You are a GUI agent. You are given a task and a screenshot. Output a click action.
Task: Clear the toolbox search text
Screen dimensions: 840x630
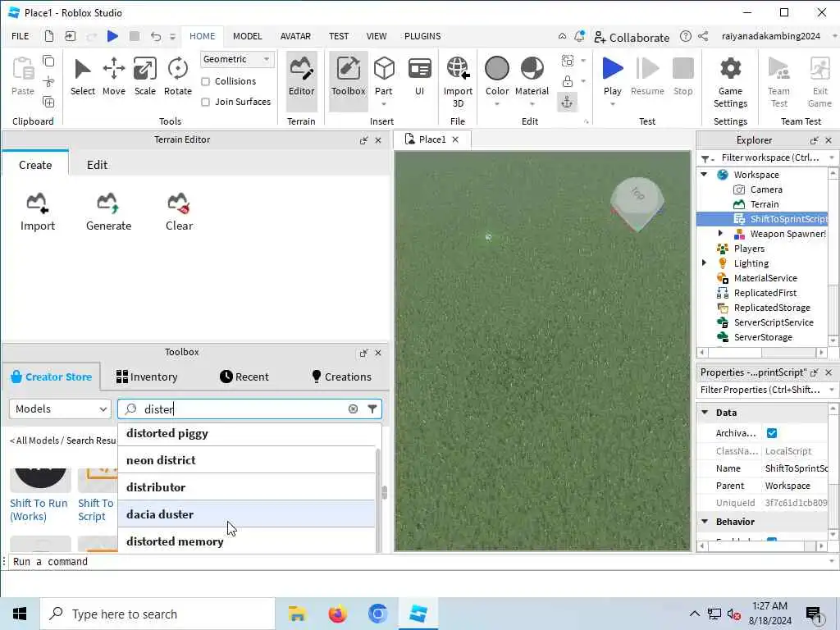(x=353, y=409)
